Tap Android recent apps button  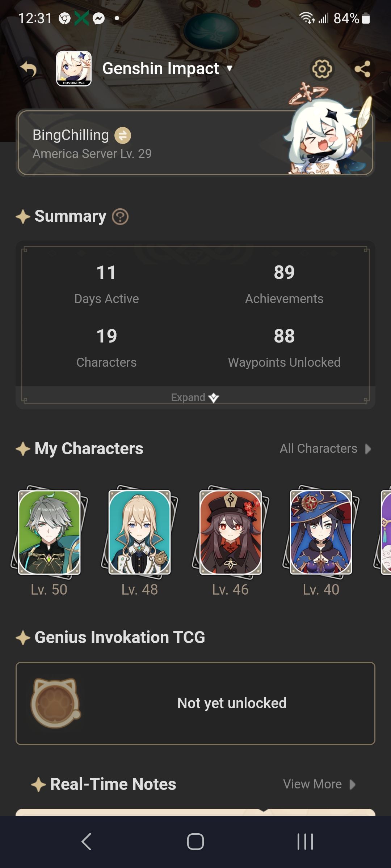coord(305,841)
